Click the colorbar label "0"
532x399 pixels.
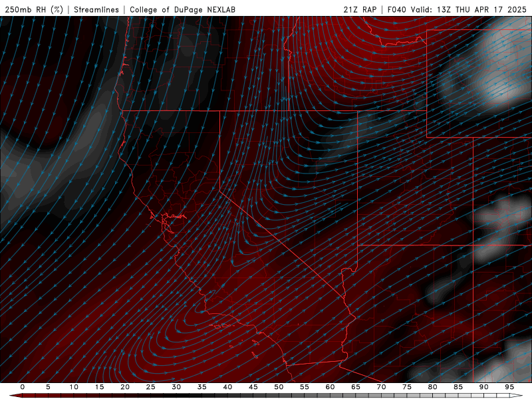click(x=23, y=387)
